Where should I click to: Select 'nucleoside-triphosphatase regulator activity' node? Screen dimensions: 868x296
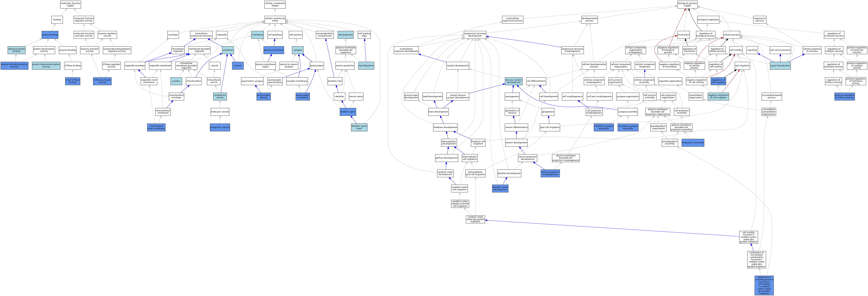click(x=117, y=50)
